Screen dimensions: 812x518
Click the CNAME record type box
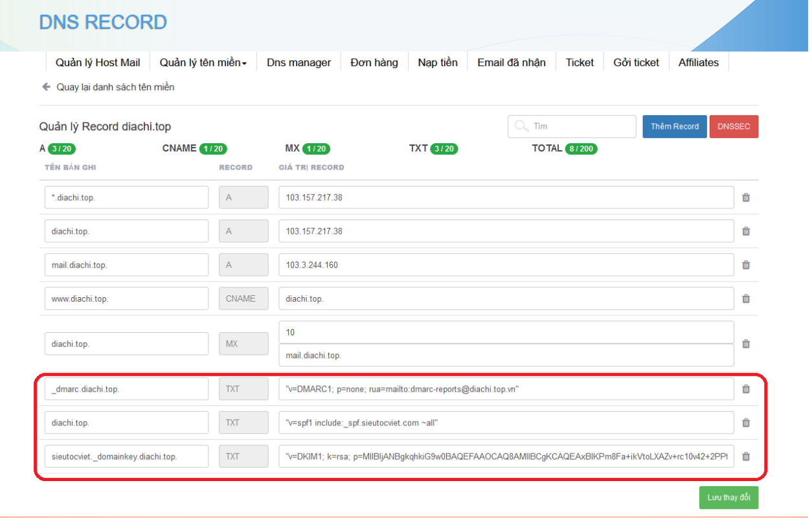[243, 298]
